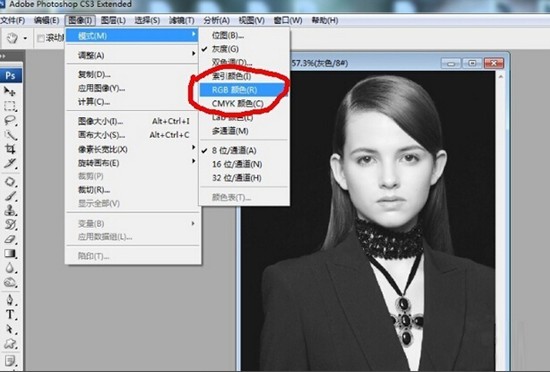Select the Magic Wand tool
Screen dimensions: 550x372
9,135
